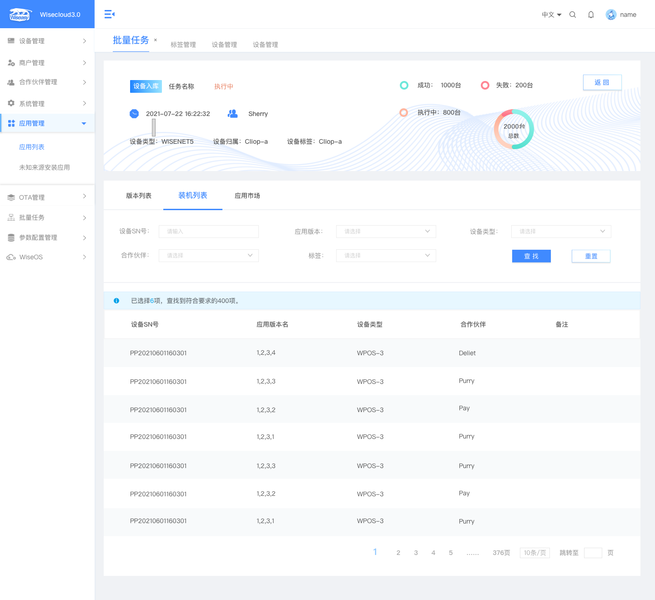Click the 返回 button
Viewport: 655px width, 600px height.
tap(602, 82)
